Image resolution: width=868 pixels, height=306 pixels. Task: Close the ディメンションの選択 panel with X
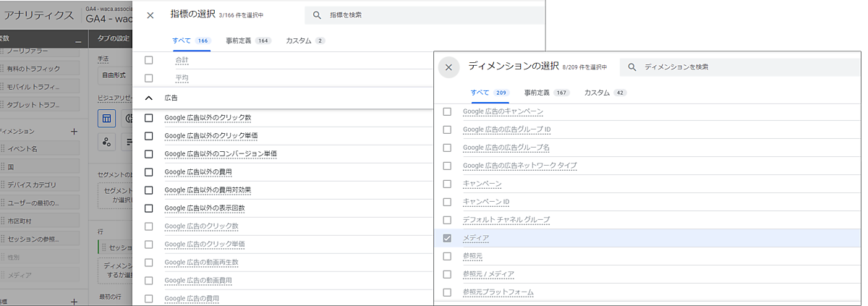point(448,67)
